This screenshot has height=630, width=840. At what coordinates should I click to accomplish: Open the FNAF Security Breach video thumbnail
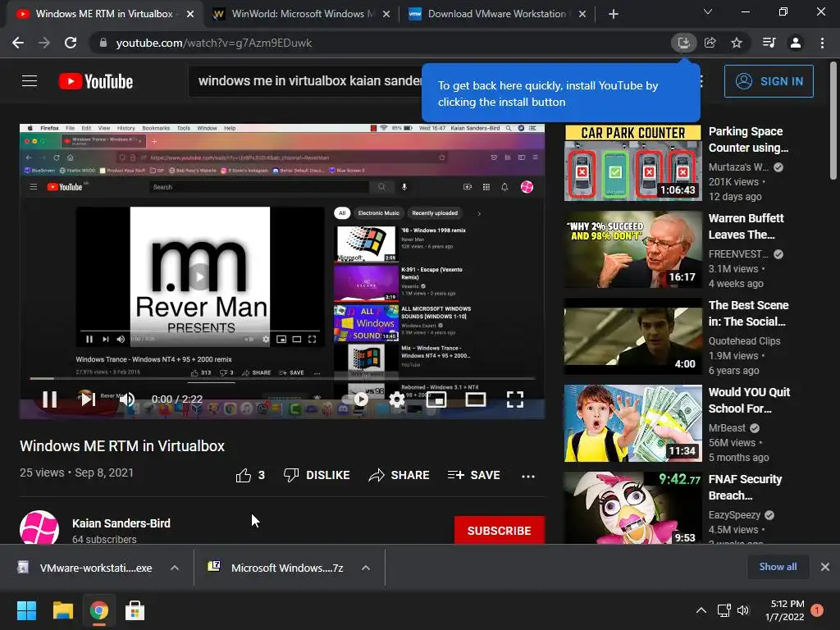[x=632, y=508]
